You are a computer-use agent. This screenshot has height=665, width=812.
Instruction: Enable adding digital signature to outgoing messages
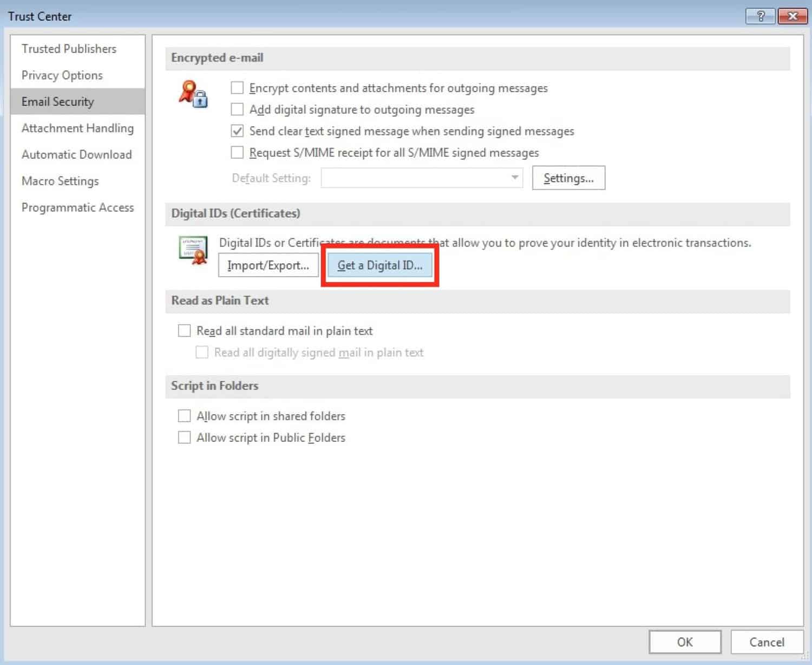point(237,109)
